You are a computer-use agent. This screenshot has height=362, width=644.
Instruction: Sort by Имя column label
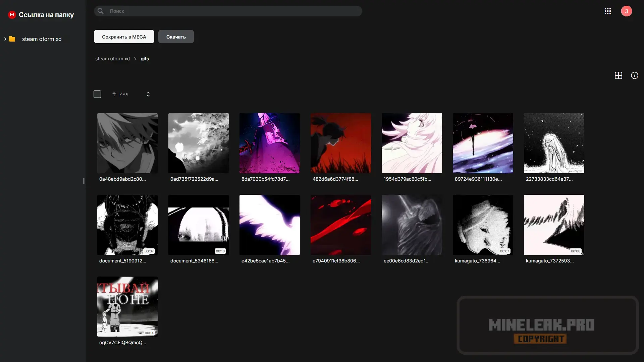[x=123, y=94]
